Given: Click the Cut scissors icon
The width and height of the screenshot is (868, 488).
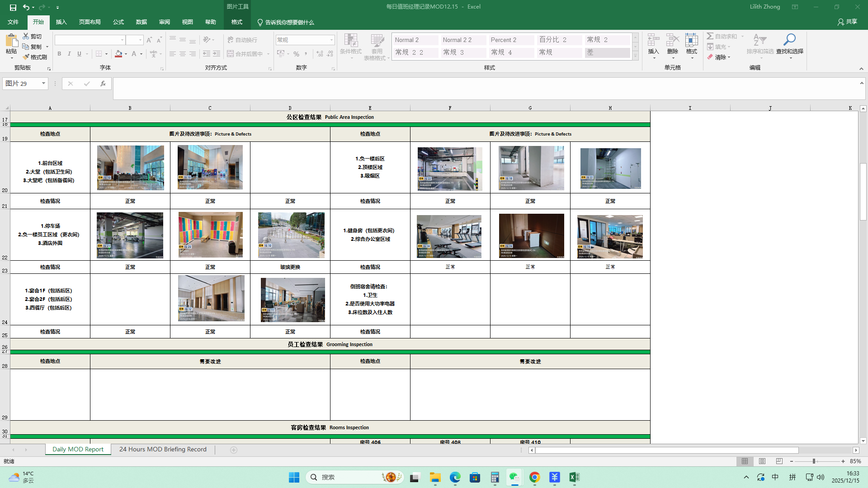Looking at the screenshot, I should point(26,36).
